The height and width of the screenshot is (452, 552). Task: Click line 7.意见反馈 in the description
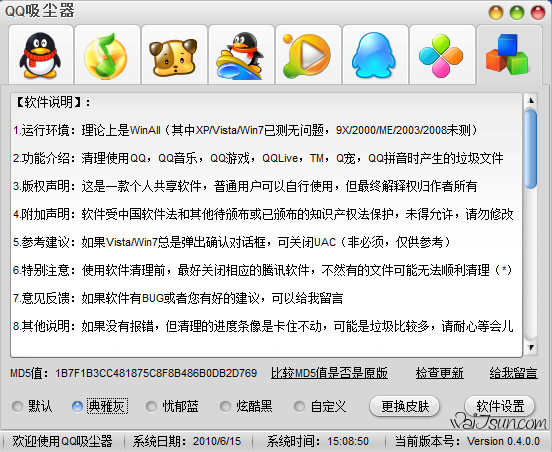[178, 299]
